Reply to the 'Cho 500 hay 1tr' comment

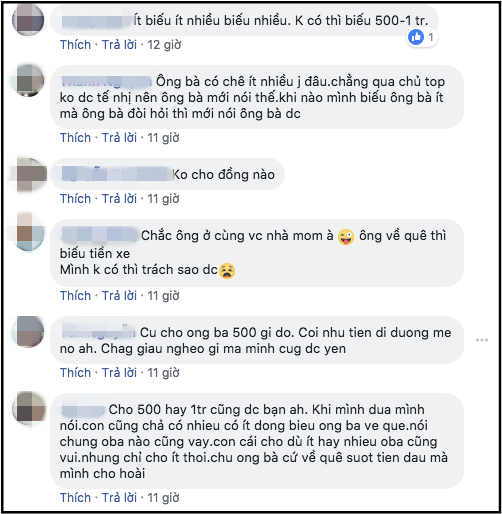coord(119,498)
